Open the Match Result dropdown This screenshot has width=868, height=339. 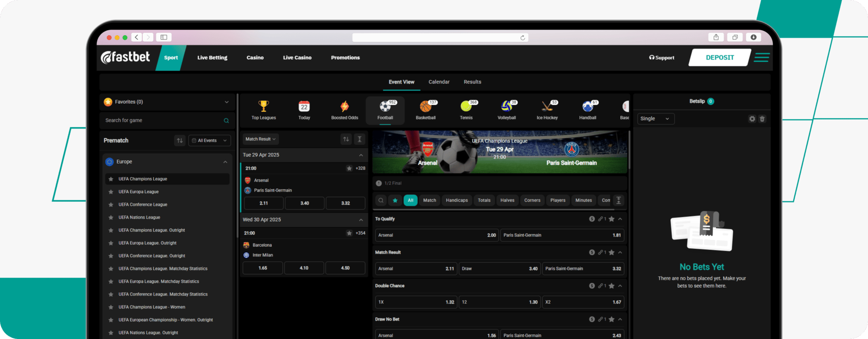(x=260, y=139)
